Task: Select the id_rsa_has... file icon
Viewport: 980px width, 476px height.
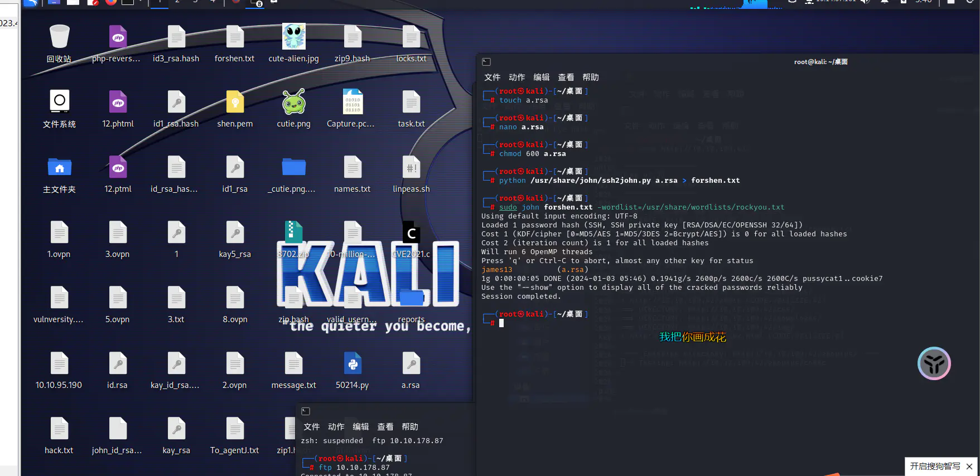Action: click(176, 167)
